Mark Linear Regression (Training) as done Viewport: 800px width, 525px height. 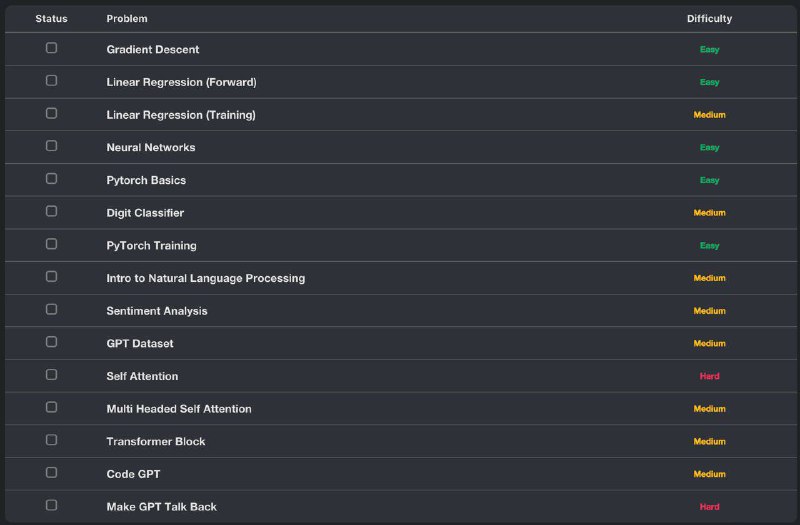coord(51,113)
